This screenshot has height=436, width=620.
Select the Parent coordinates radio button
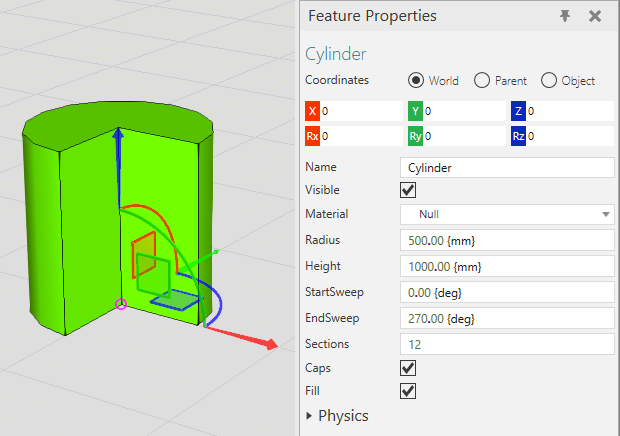tap(481, 80)
